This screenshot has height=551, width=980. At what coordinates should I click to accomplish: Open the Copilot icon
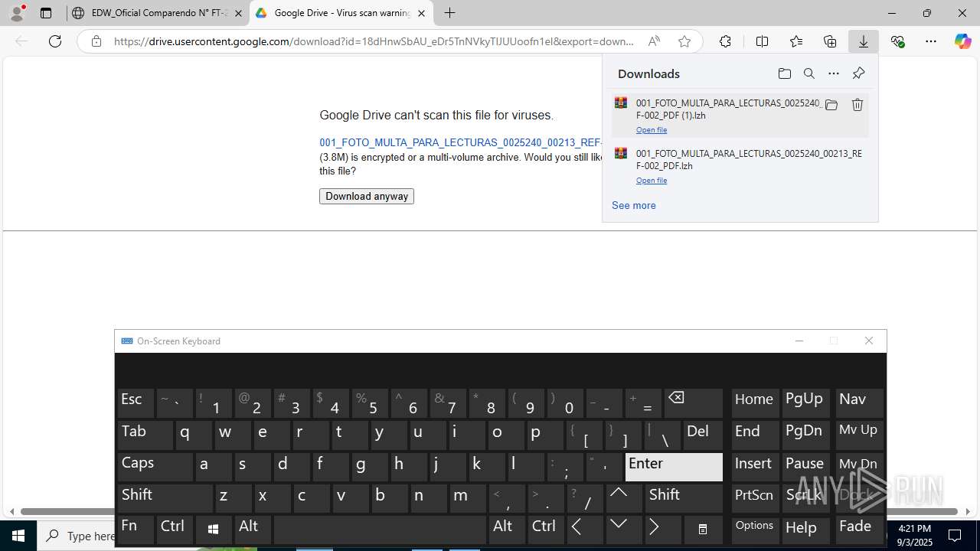pos(962,41)
